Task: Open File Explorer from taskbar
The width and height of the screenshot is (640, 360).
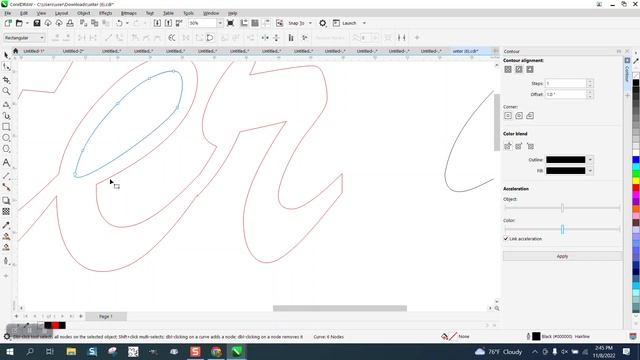Action: coord(71,351)
